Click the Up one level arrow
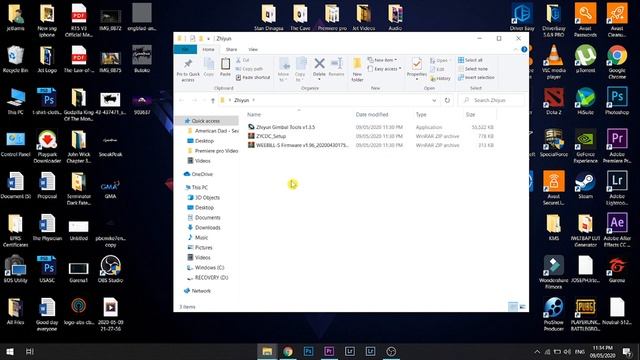This screenshot has height=360, width=640. (213, 100)
